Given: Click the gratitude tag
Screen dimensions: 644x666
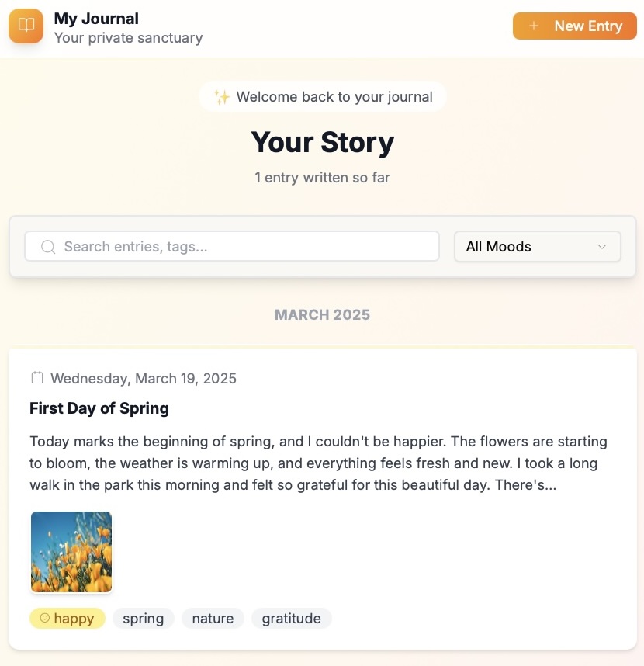Looking at the screenshot, I should [x=291, y=618].
